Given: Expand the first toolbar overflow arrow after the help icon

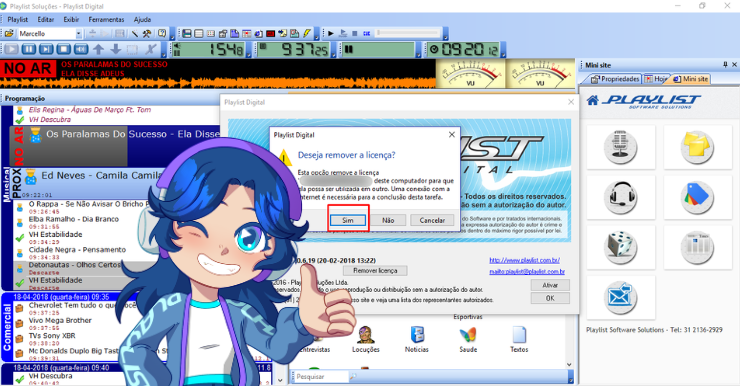Looking at the screenshot, I should pos(172,34).
